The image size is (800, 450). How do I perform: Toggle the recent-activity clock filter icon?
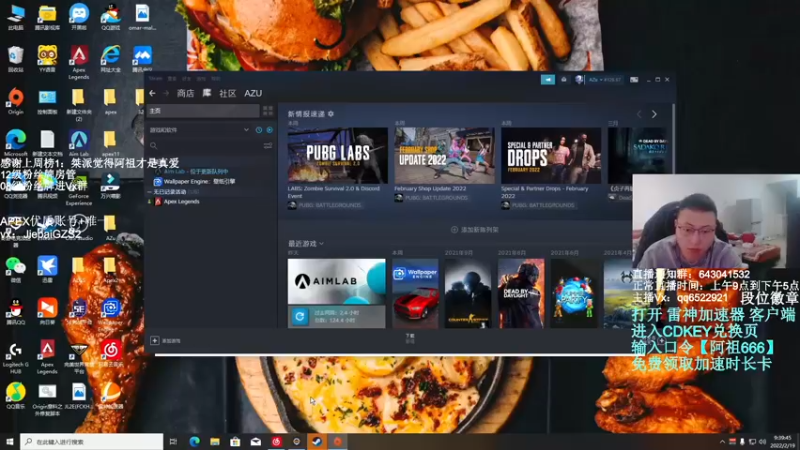click(x=259, y=130)
